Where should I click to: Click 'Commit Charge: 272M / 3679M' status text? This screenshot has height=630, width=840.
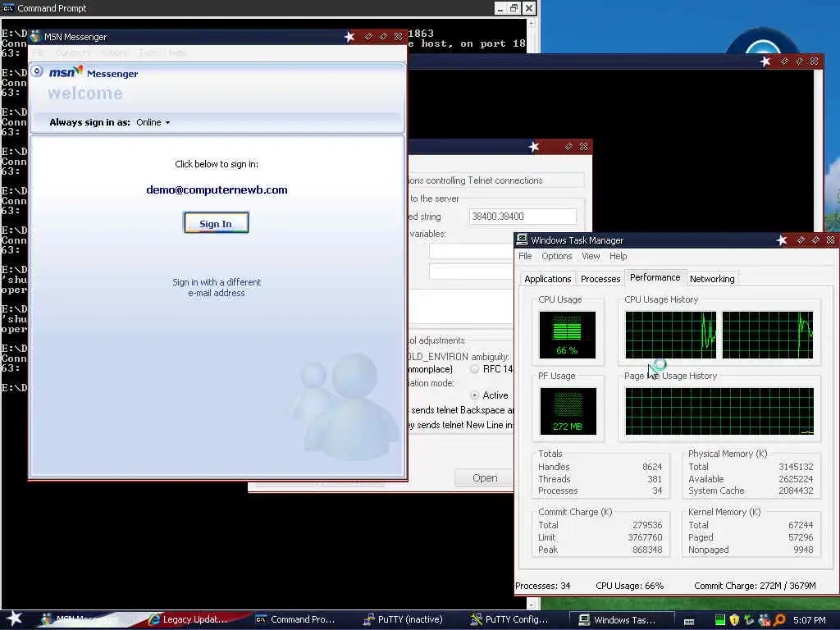pos(755,586)
